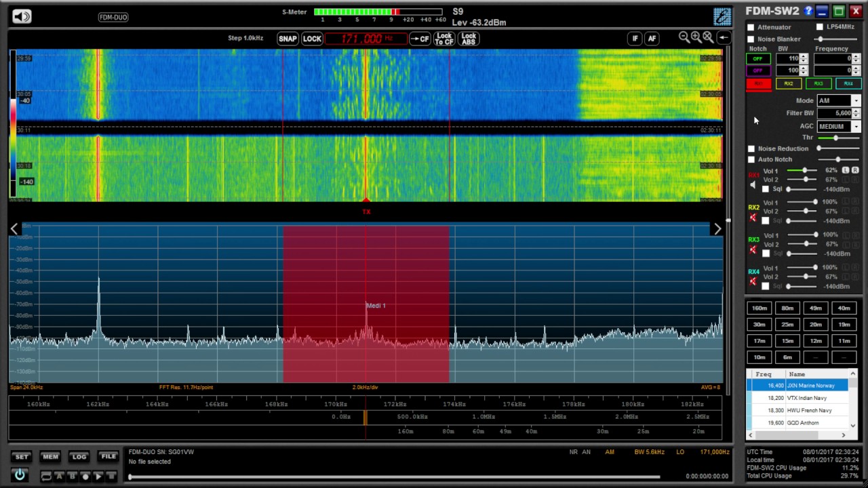Toggle the frequency LOCK button
Image resolution: width=868 pixels, height=488 pixels.
point(312,39)
